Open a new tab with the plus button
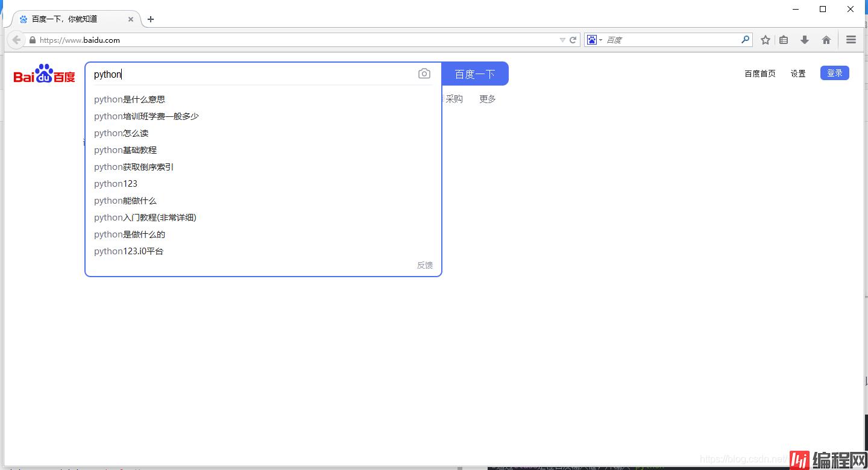 pyautogui.click(x=151, y=19)
